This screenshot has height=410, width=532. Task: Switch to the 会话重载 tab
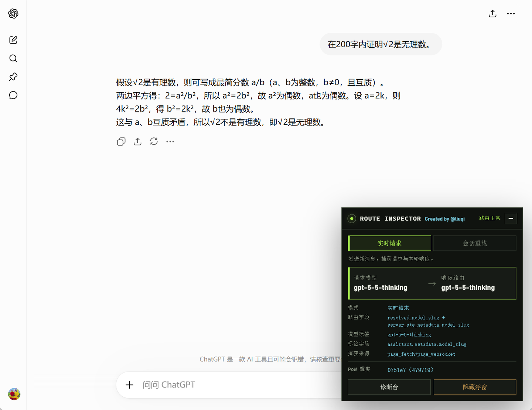[x=475, y=243]
